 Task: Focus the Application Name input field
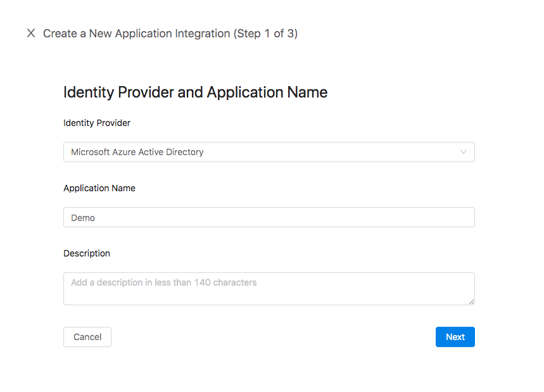[269, 217]
